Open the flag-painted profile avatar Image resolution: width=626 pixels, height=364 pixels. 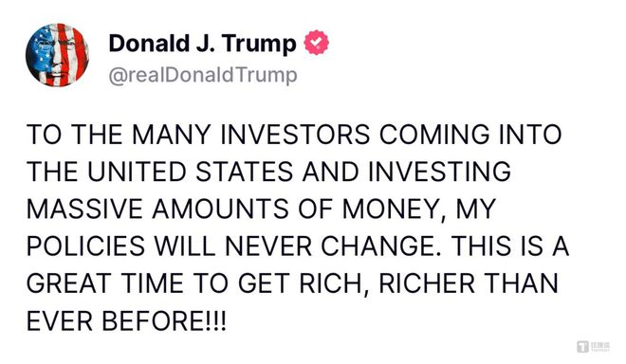58,55
